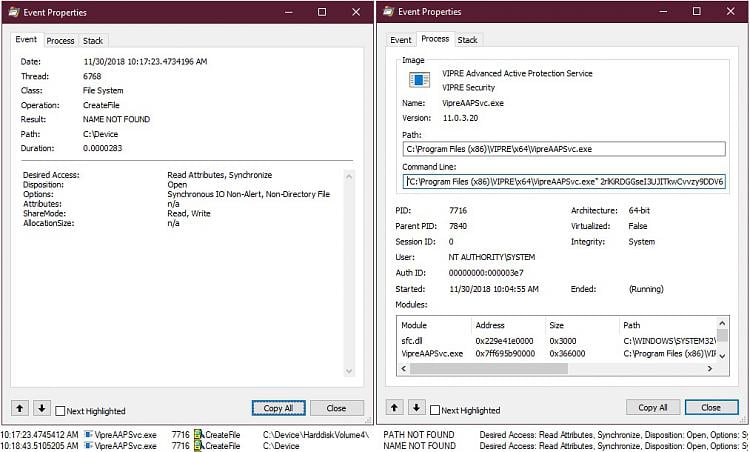Click C:\Device path value in left window
The image size is (750, 452).
point(100,134)
